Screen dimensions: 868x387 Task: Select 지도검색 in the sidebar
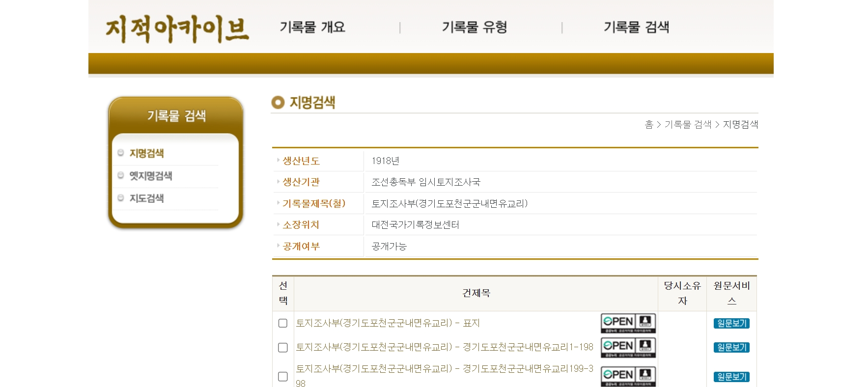pyautogui.click(x=146, y=198)
